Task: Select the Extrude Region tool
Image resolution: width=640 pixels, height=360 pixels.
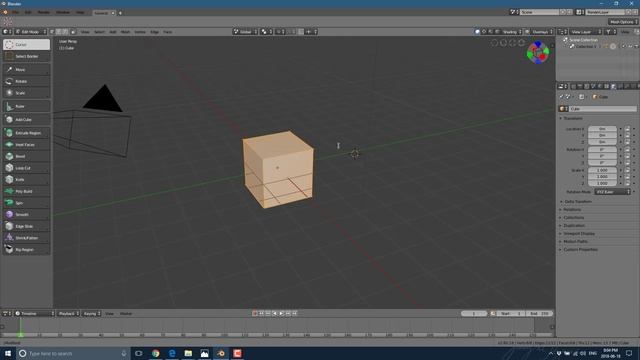Action: coord(27,133)
